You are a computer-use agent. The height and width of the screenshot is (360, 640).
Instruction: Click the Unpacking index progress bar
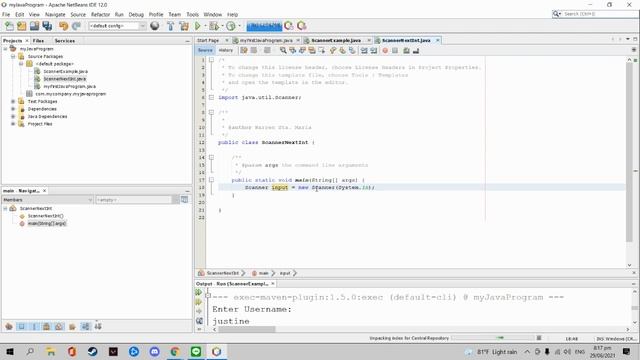493,338
